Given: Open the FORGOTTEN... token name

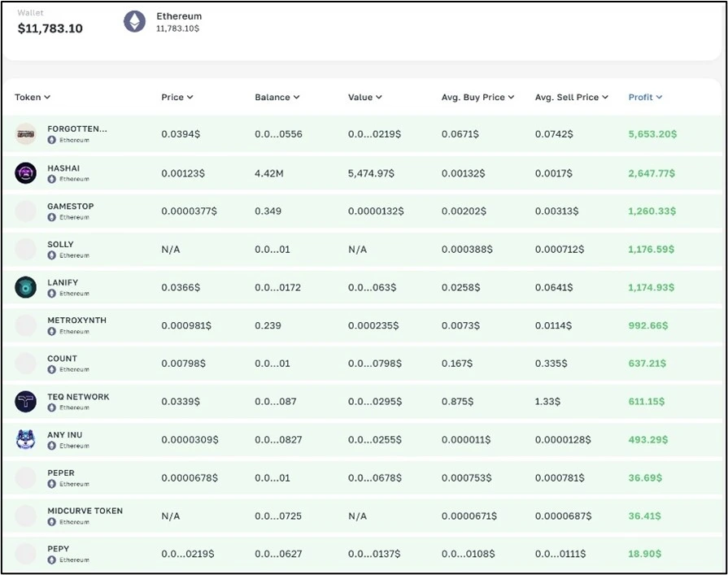Looking at the screenshot, I should point(77,129).
